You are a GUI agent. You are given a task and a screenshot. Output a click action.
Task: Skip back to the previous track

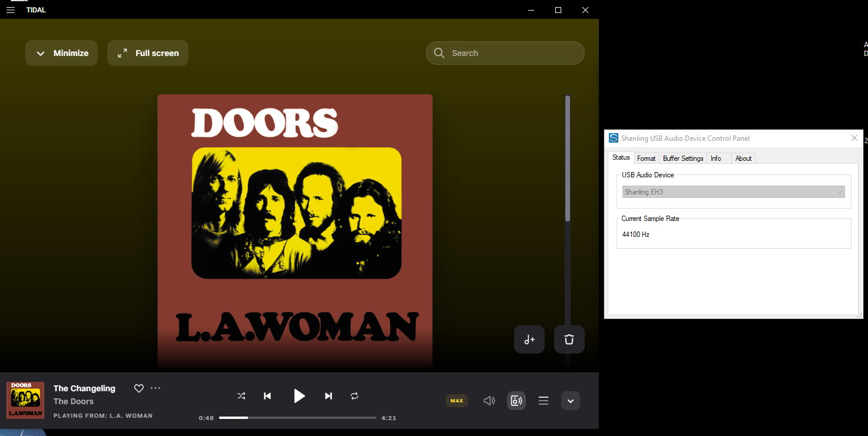[x=267, y=396]
